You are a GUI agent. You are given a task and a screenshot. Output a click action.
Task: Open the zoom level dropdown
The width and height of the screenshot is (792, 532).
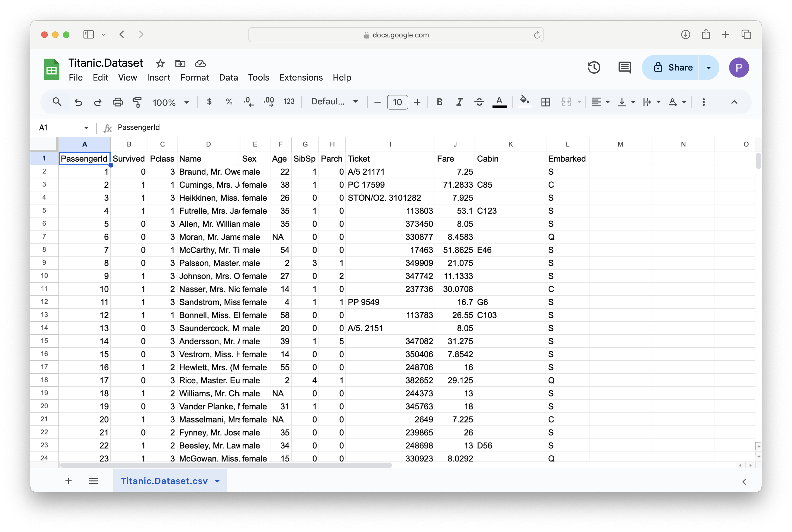[171, 102]
